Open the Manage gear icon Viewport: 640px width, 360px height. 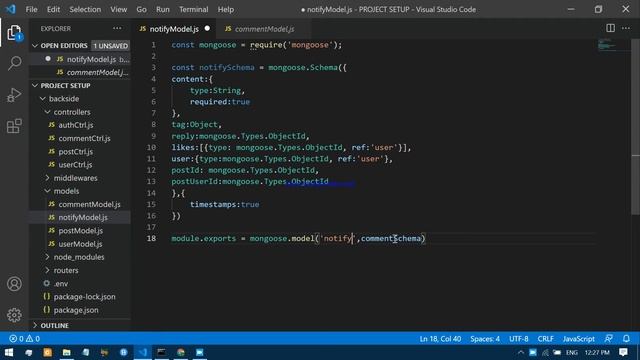14,315
